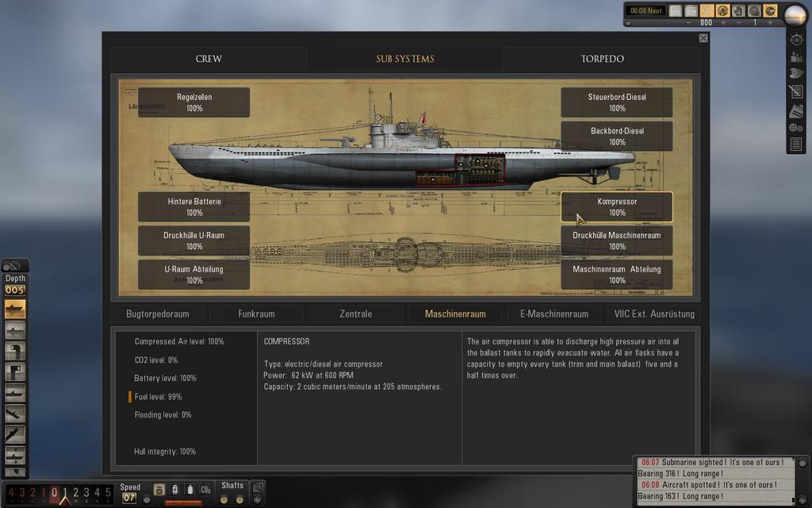The image size is (812, 508).
Task: Select the Backbord-Diesel subsystem box
Action: coord(617,137)
